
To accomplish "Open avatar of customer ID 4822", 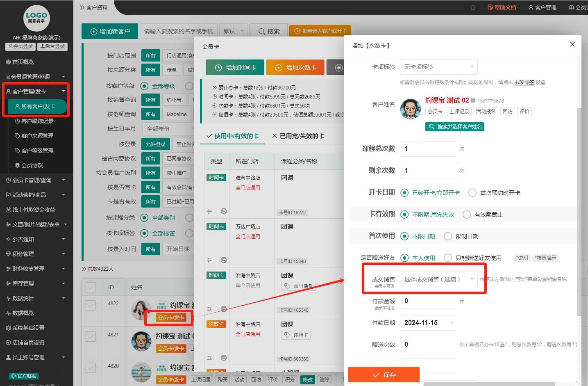I will [141, 310].
